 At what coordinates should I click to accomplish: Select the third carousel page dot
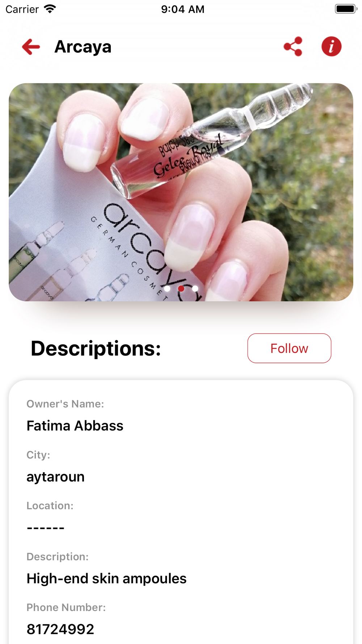point(195,289)
